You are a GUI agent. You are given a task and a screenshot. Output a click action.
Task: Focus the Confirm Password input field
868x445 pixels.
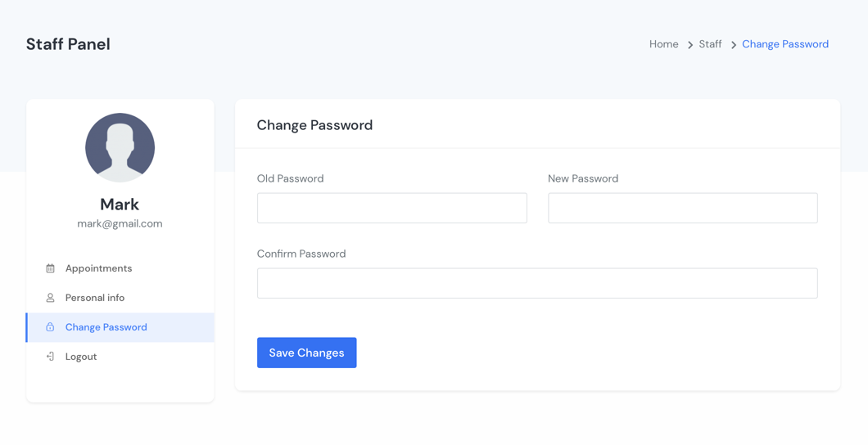[537, 283]
